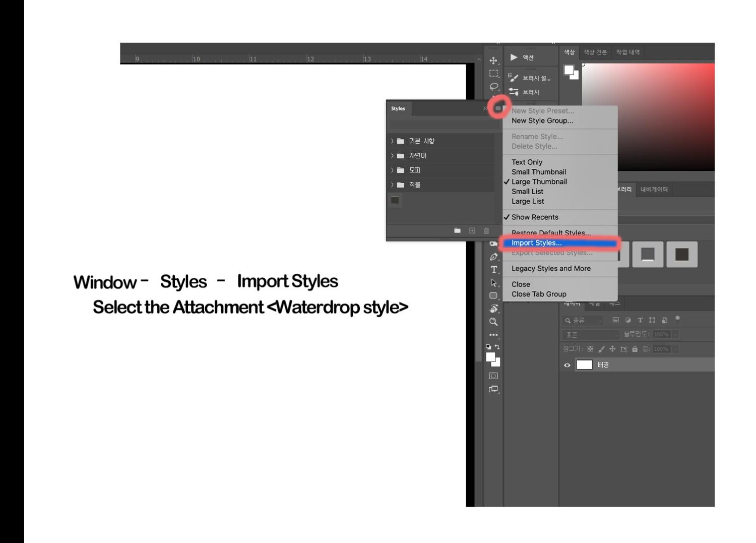756x543 pixels.
Task: Select the Path Selection arrow tool
Action: pos(494,283)
